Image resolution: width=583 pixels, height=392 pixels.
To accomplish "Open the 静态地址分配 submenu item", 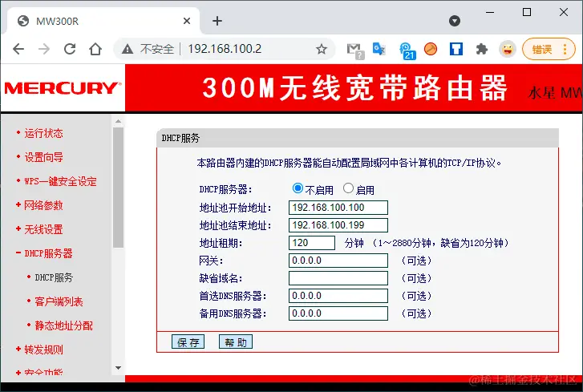I will tap(63, 325).
